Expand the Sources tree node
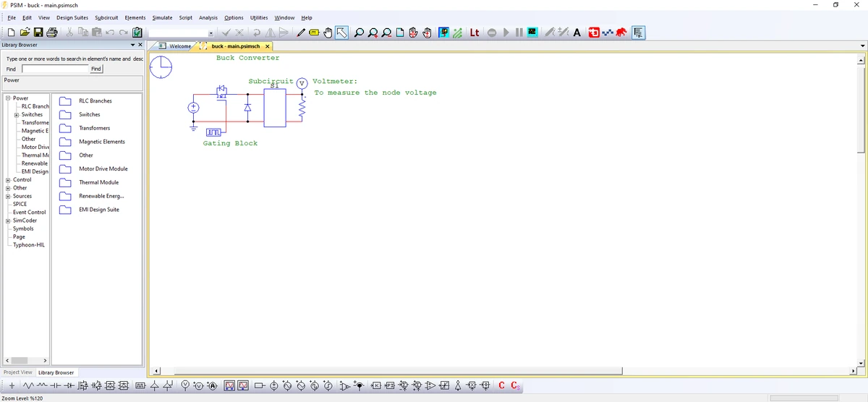Viewport: 868px width, 402px height. pos(7,196)
